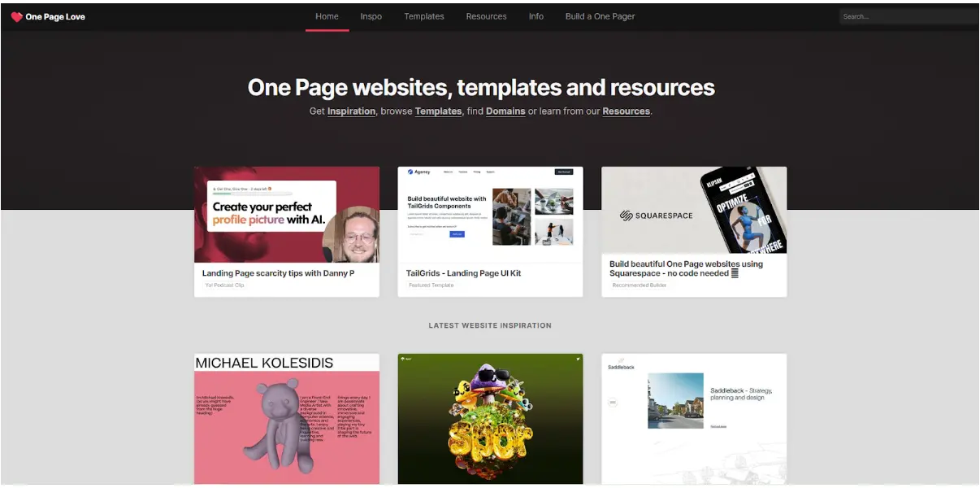
Task: Follow the Inspiration link in the hero text
Action: click(x=351, y=111)
